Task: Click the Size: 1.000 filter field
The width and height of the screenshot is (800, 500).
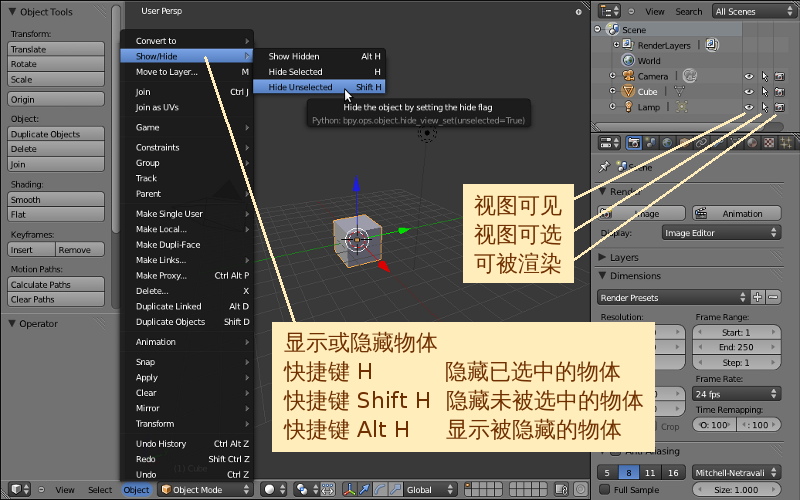Action: point(736,489)
